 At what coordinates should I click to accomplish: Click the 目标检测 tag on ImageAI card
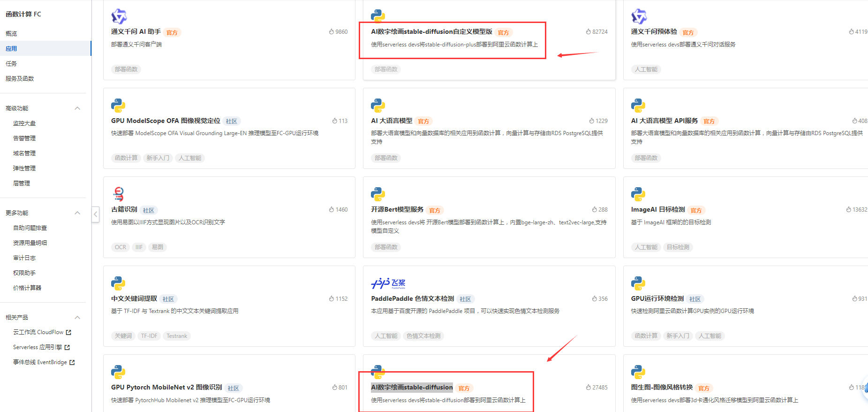tap(678, 247)
